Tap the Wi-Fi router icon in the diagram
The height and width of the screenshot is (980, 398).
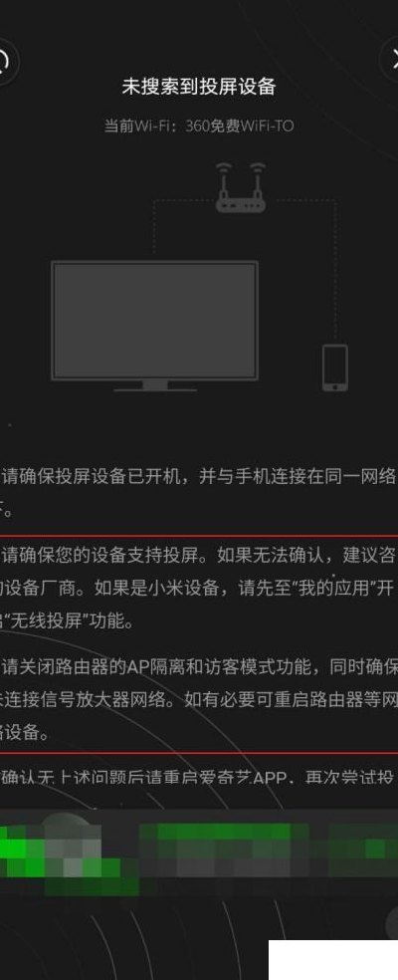241,188
